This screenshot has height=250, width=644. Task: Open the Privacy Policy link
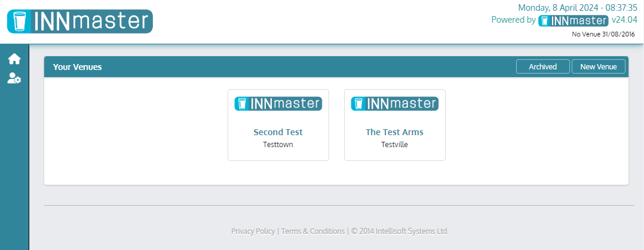point(253,231)
